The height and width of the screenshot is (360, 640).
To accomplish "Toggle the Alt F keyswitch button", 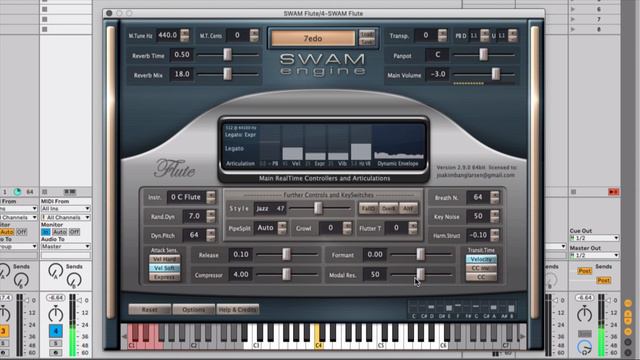I will pyautogui.click(x=408, y=209).
